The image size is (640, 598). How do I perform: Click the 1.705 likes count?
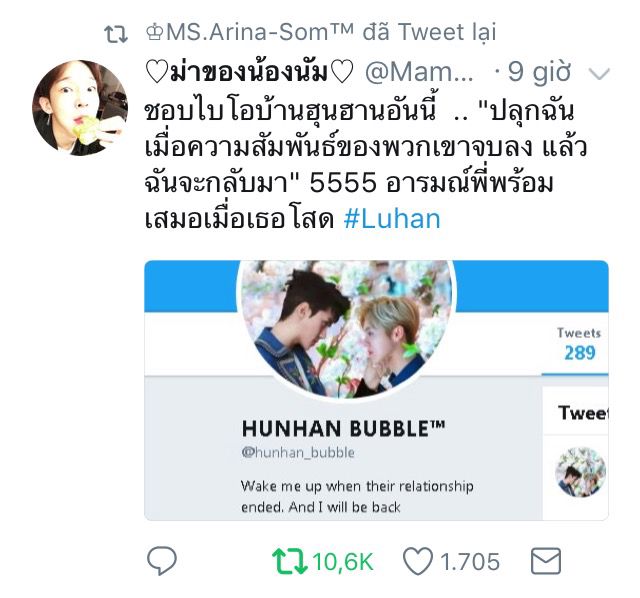click(469, 562)
